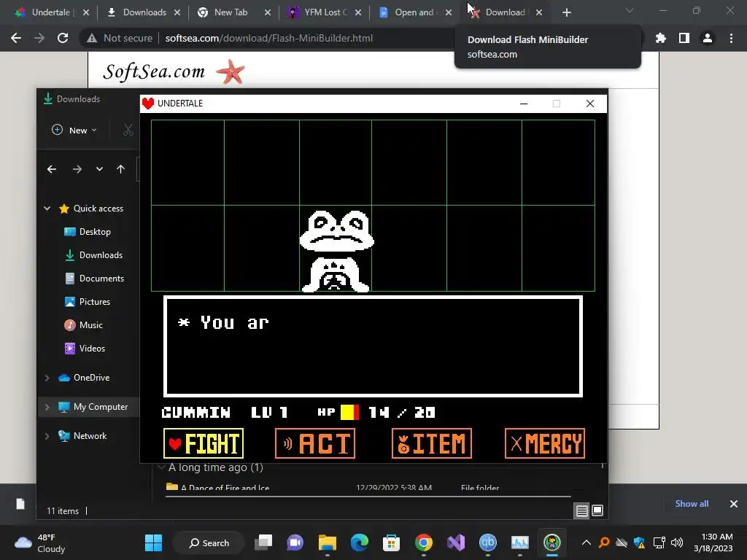Collapse the A long time ago group

point(161,467)
